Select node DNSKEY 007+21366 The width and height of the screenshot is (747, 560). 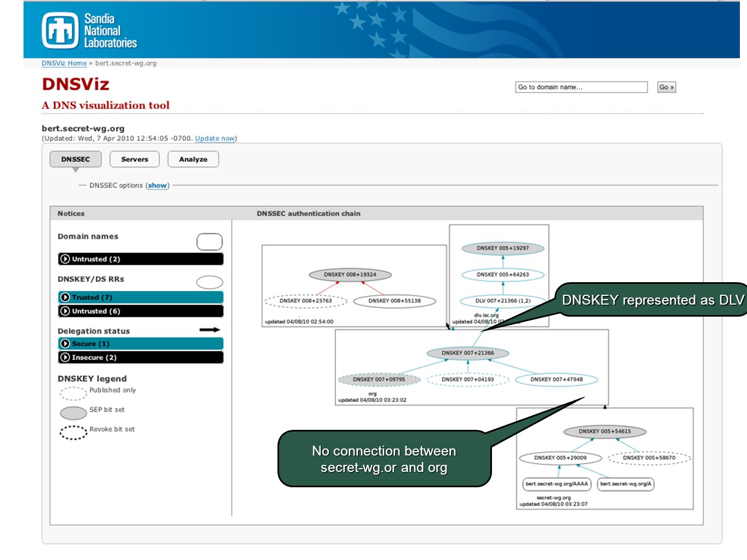(x=468, y=353)
